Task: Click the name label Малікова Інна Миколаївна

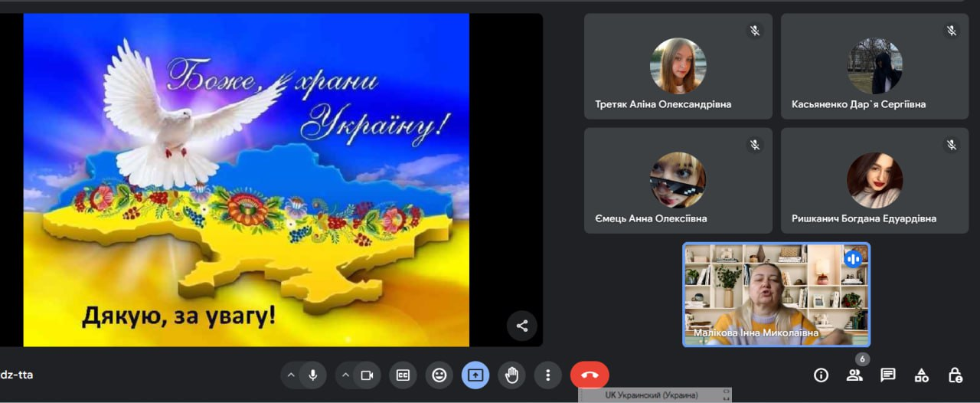Action: [x=756, y=333]
